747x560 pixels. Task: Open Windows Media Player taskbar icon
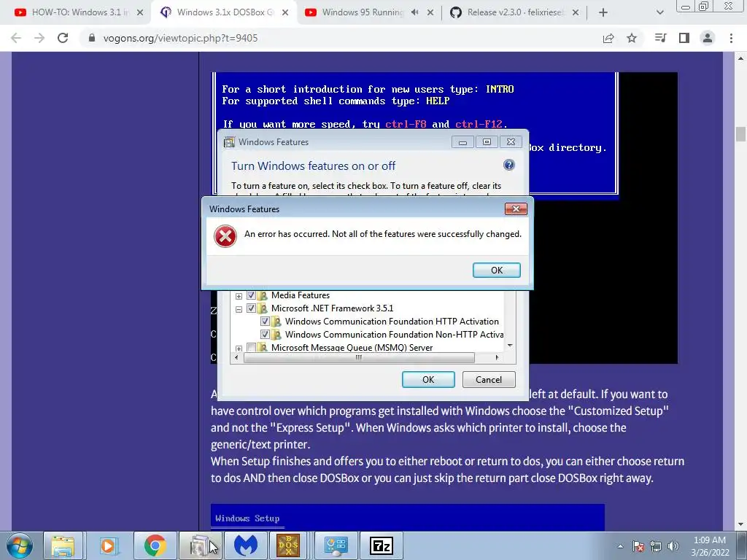[x=109, y=545]
